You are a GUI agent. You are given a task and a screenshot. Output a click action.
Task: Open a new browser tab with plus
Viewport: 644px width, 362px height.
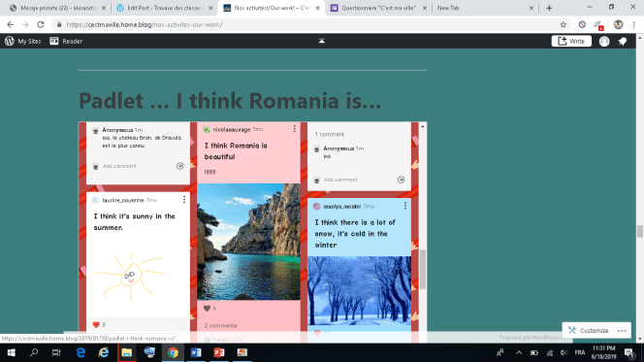[x=549, y=8]
